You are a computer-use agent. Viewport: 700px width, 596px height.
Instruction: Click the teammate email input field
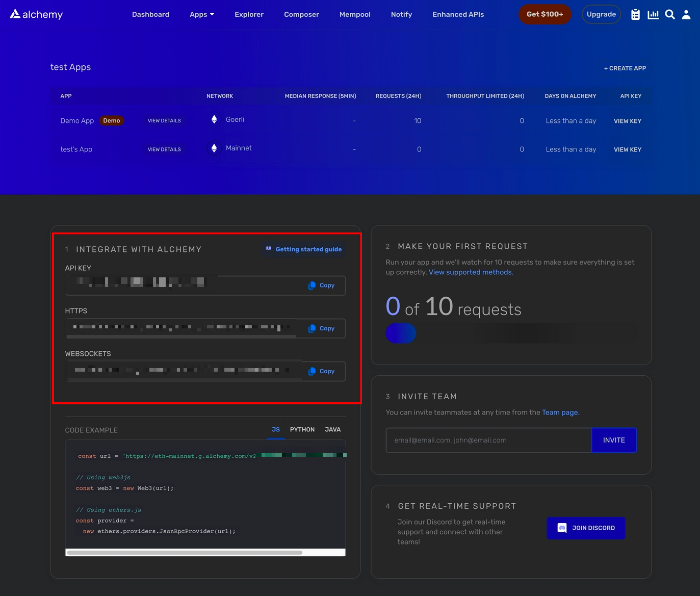(488, 440)
